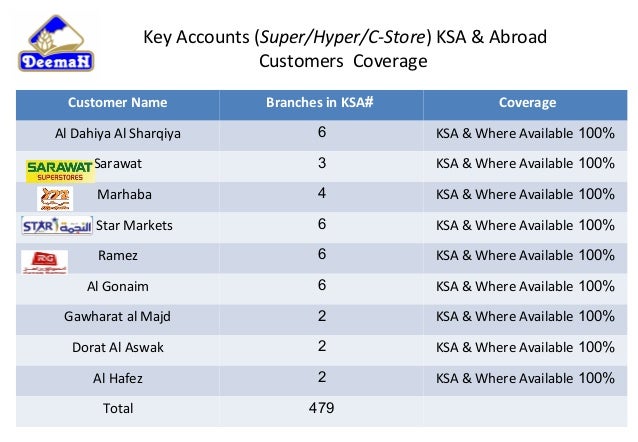Screen dimensions: 638x442
Task: Click the Al Dahiya Al Sharqiya cell
Action: coord(118,133)
